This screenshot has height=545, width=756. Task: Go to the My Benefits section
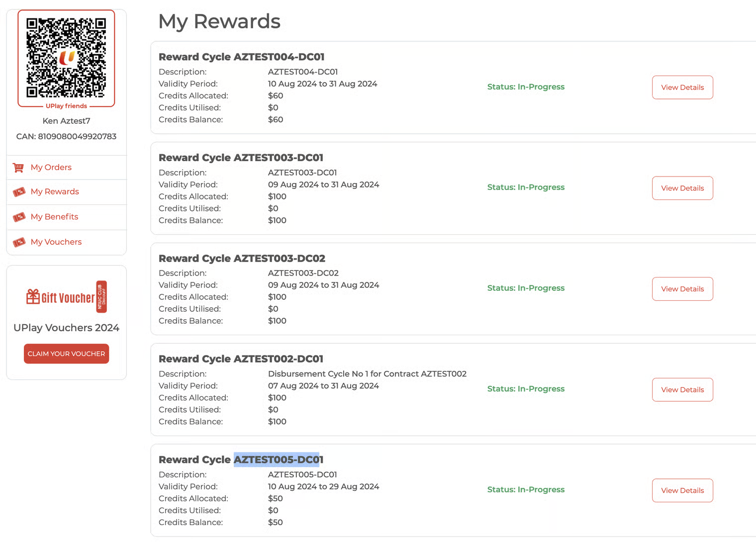pos(55,217)
